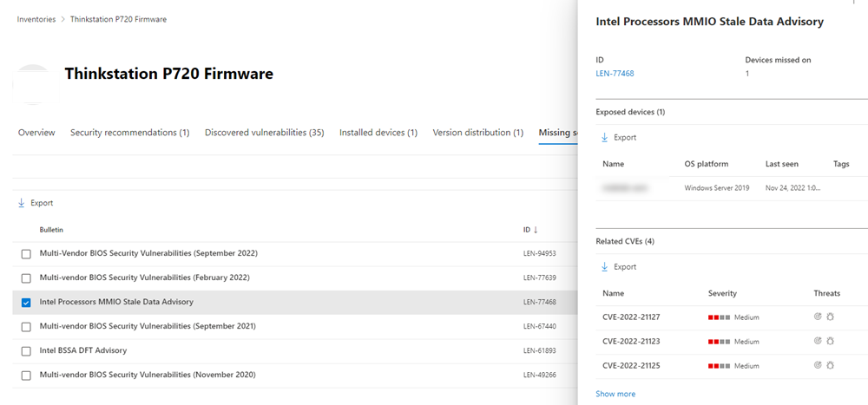Click exploit bug icon for CVE-2022-21125
The image size is (868, 405).
(830, 365)
